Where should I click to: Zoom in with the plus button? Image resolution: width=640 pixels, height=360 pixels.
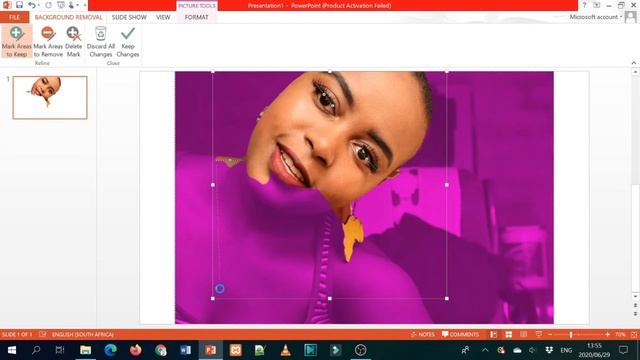click(x=608, y=334)
